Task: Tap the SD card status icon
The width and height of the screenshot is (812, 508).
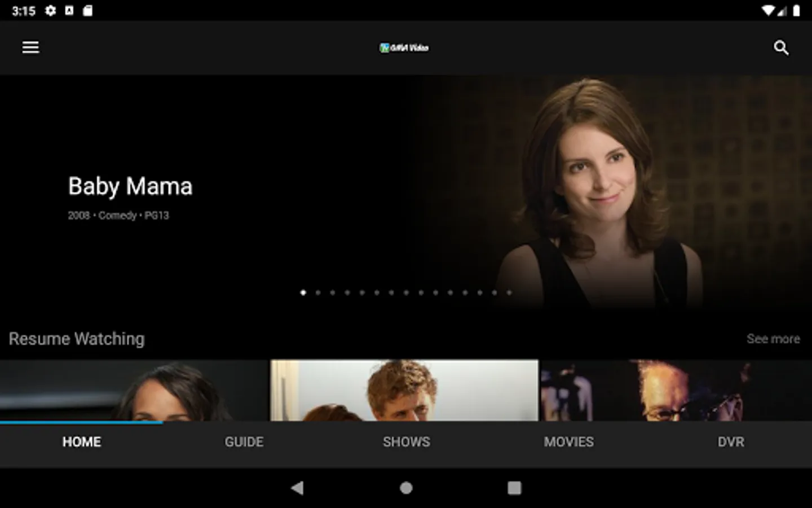Action: tap(87, 11)
